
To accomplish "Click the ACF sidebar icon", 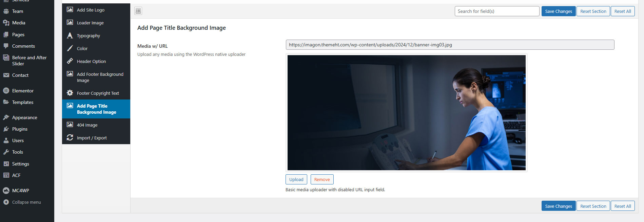I will coord(6,175).
